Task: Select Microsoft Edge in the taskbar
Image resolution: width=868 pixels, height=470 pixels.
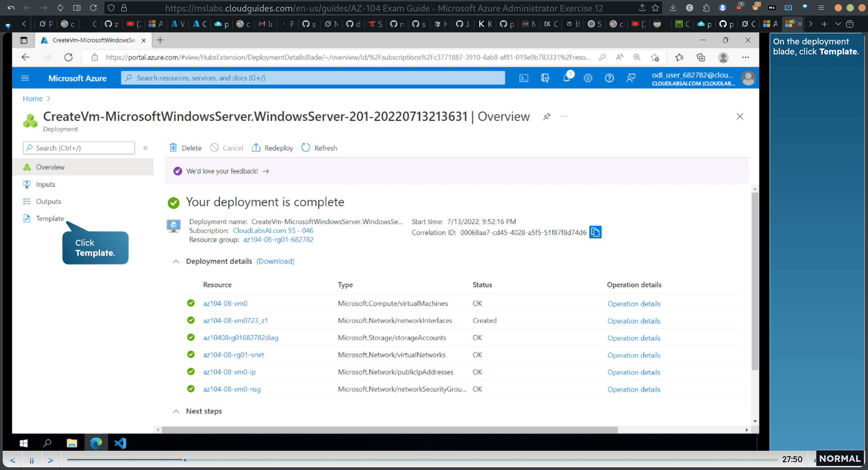Action: (x=96, y=443)
